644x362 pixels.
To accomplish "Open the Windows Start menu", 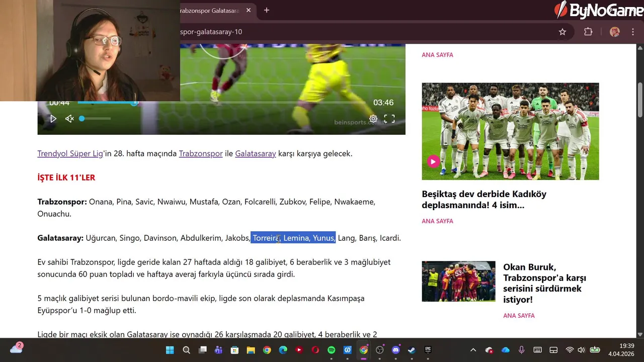I will tap(170, 350).
